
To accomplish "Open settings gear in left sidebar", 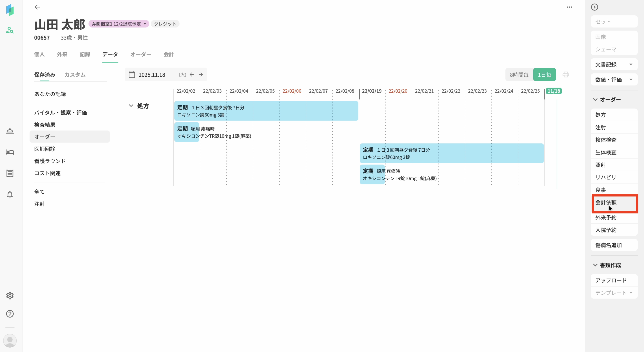I will tap(10, 296).
